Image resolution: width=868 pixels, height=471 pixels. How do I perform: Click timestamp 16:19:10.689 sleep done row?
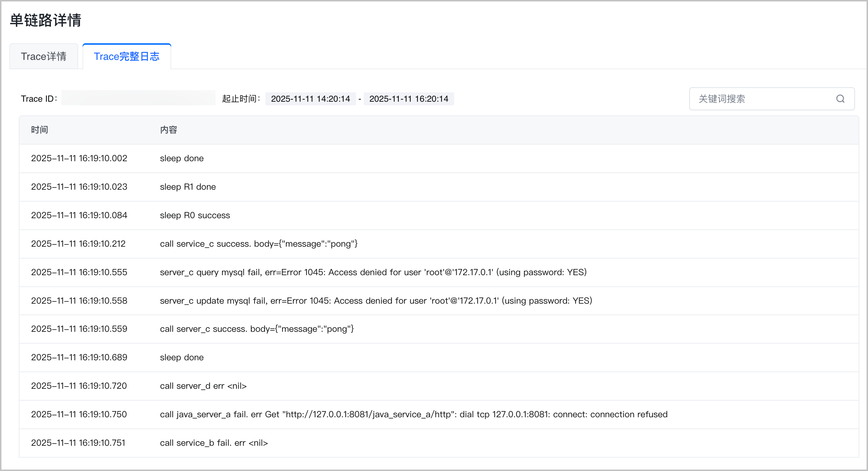79,357
